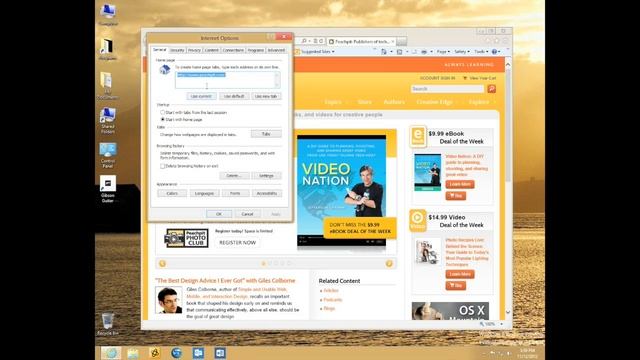Click the yellow knot icon in taskbar
This screenshot has width=640, height=360.
(x=155, y=353)
